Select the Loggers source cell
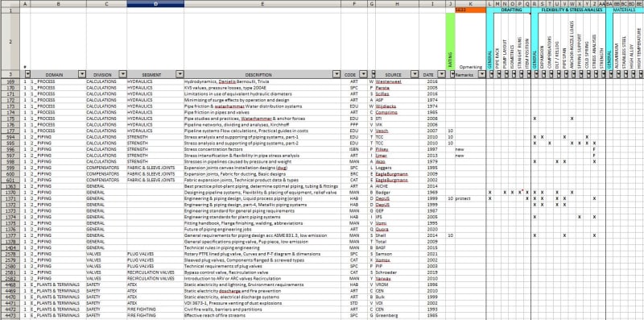 (x=397, y=168)
